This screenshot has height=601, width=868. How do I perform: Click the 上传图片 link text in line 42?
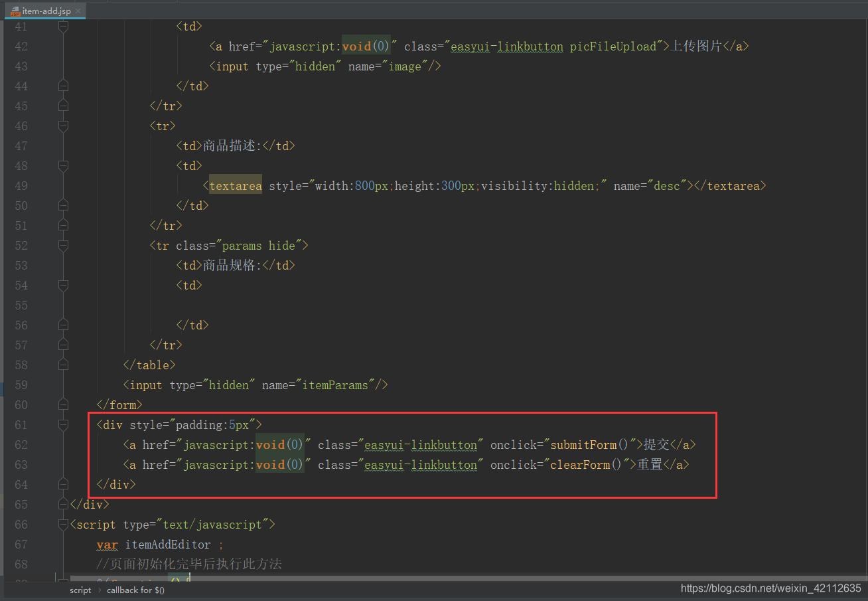pyautogui.click(x=696, y=46)
